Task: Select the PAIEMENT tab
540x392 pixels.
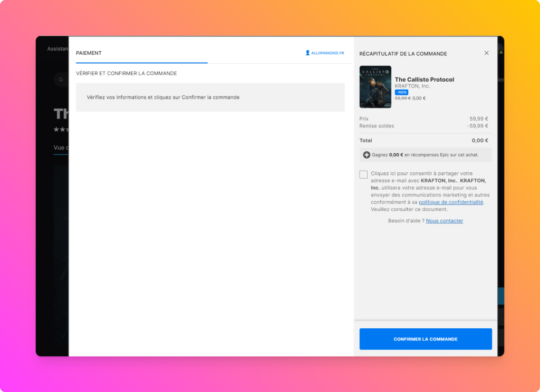Action: pos(89,53)
